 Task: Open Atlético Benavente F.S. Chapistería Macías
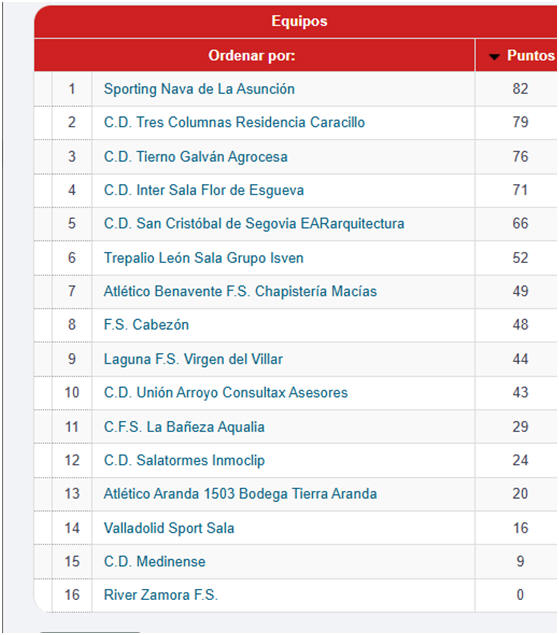[240, 291]
